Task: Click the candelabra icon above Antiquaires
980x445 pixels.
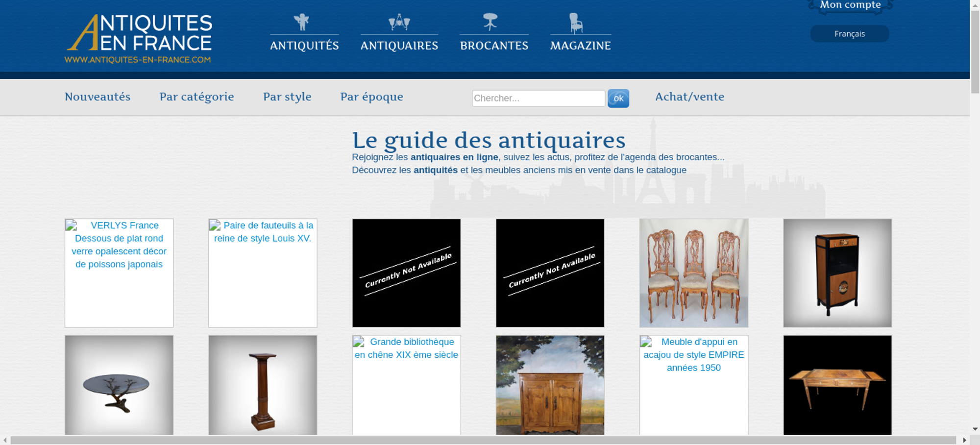Action: 399,22
